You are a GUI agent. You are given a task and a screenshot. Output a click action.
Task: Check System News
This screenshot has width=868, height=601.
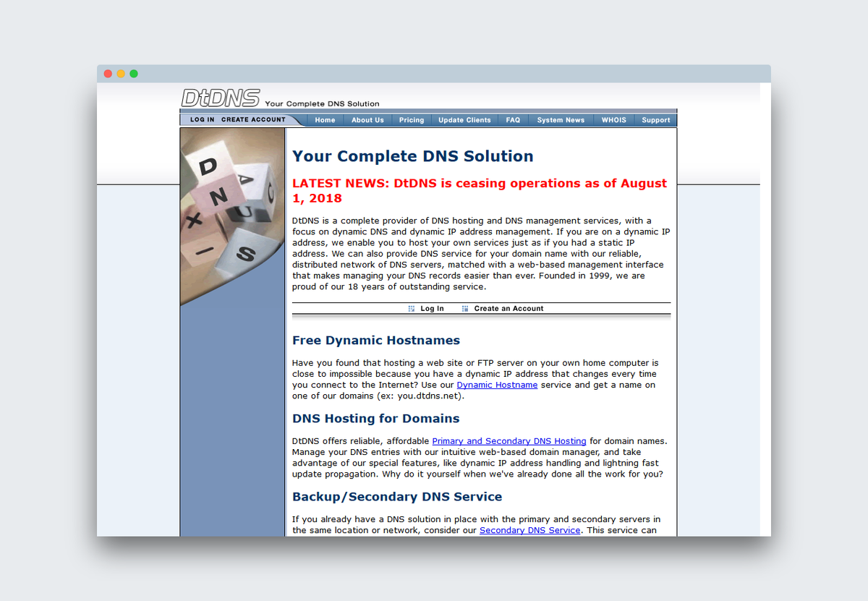pos(561,120)
